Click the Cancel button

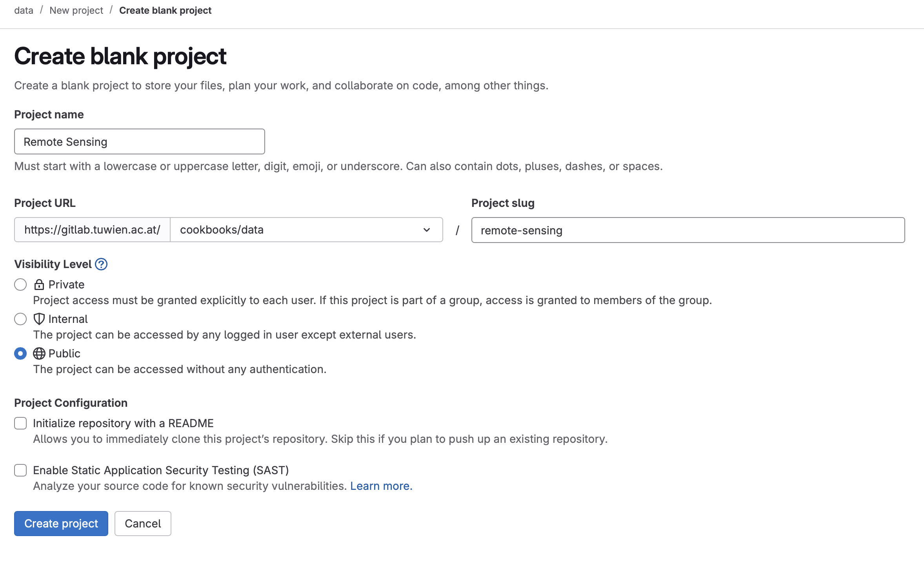click(143, 524)
